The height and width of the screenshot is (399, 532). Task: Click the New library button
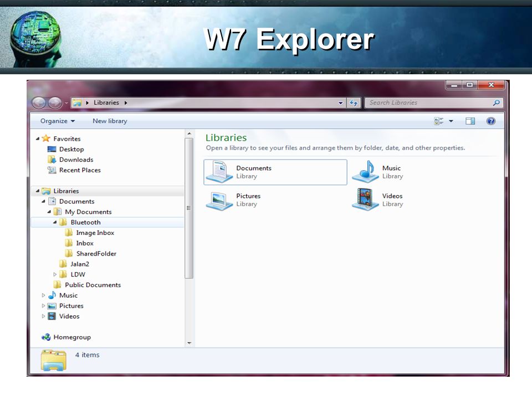(110, 121)
